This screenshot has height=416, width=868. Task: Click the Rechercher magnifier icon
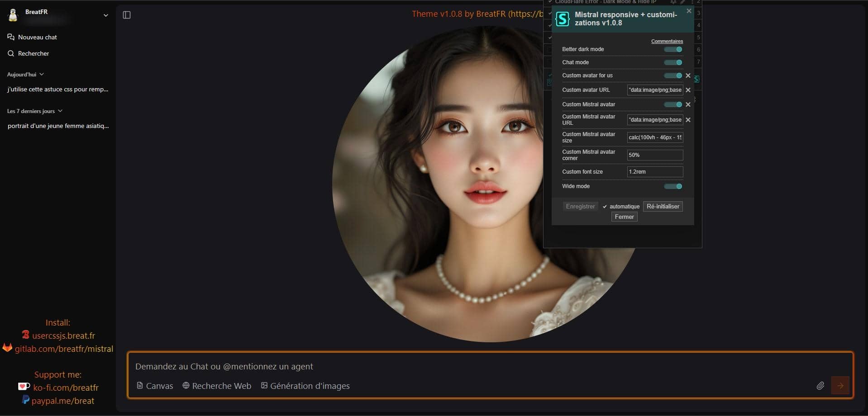click(11, 53)
